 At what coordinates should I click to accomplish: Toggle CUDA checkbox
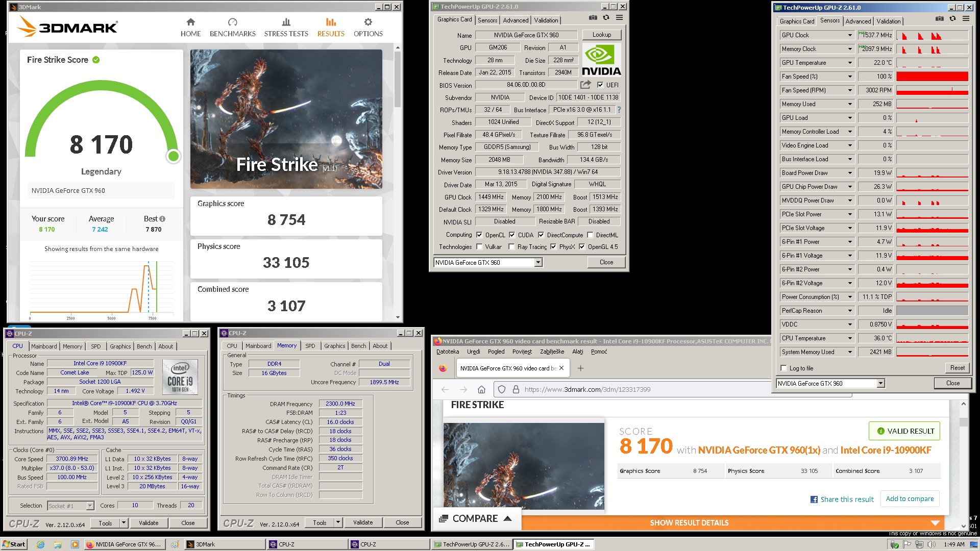512,235
